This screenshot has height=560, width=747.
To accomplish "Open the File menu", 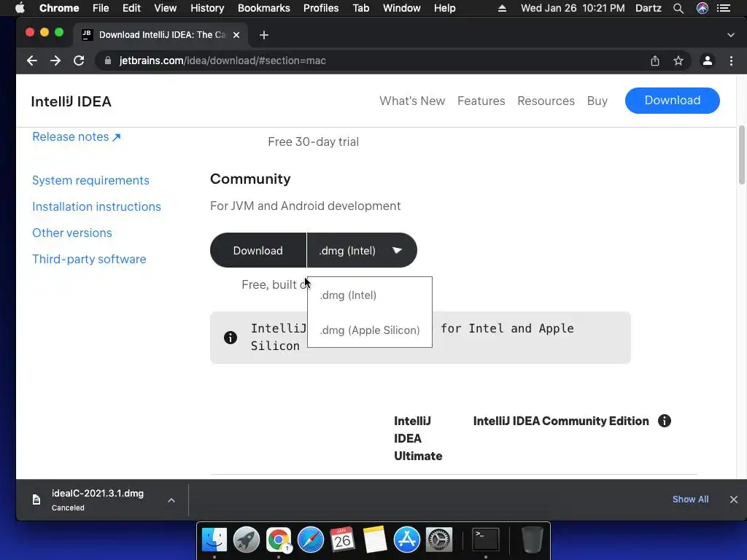I will (x=101, y=8).
